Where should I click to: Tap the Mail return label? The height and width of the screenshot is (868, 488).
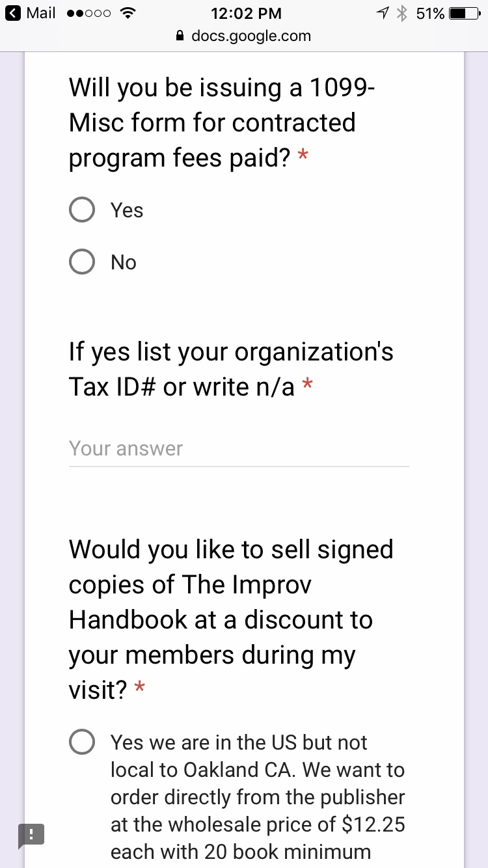coord(40,13)
